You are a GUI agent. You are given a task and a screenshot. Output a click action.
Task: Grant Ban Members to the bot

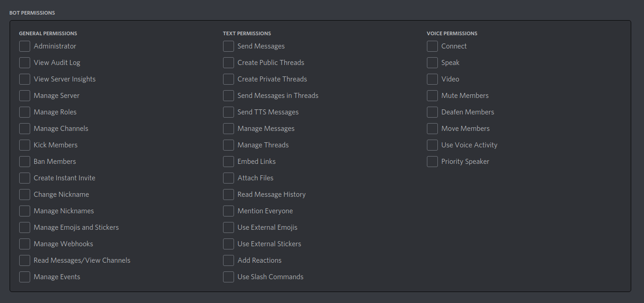(x=24, y=161)
